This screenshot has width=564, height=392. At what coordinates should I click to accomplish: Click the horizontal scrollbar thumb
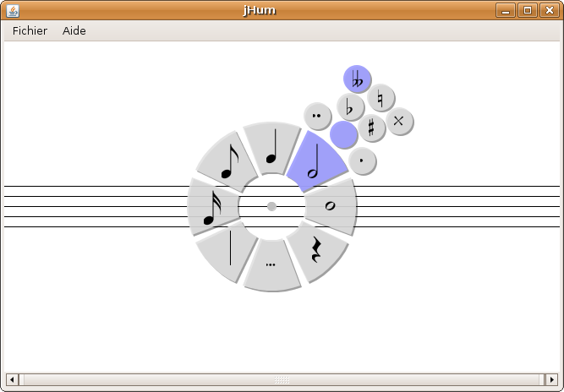pyautogui.click(x=282, y=379)
